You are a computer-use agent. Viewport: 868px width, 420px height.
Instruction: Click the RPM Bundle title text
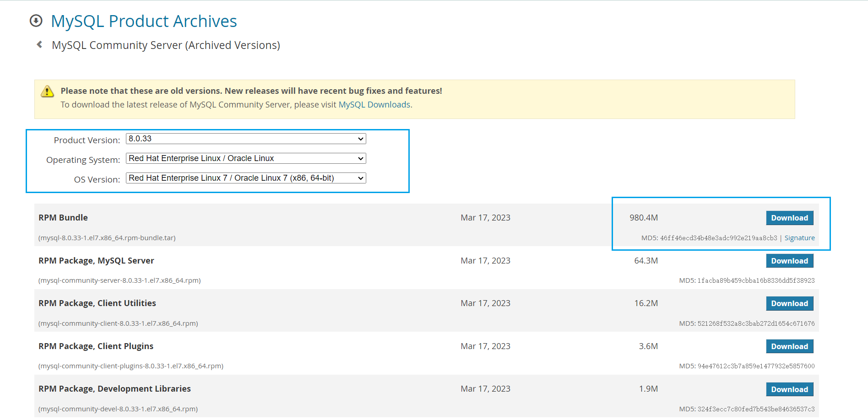(63, 218)
